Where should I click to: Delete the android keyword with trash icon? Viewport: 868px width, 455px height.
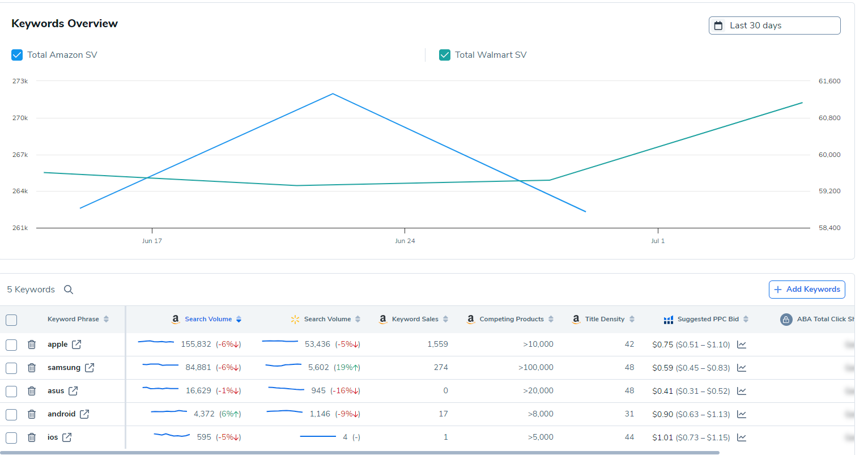click(x=32, y=414)
